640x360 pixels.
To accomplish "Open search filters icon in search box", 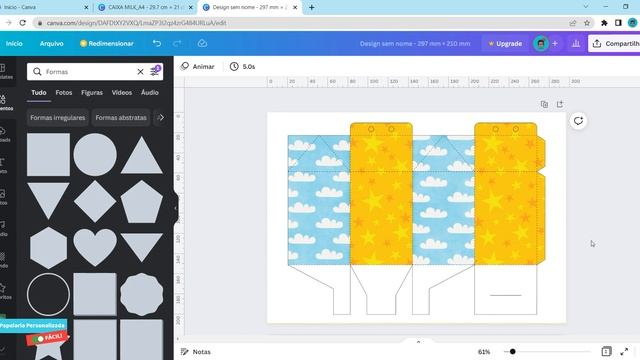I will pyautogui.click(x=155, y=71).
